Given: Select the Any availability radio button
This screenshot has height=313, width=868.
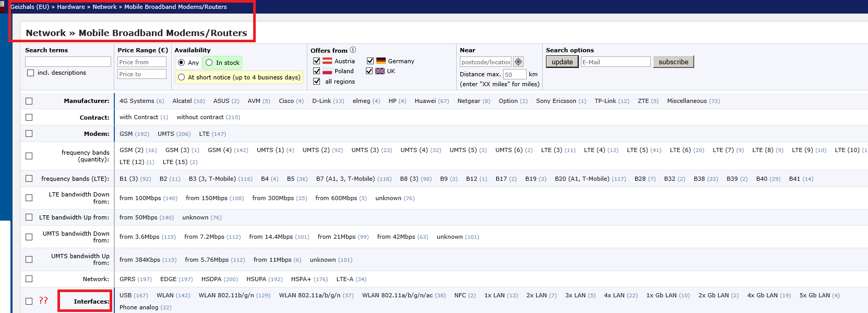Looking at the screenshot, I should coord(181,63).
